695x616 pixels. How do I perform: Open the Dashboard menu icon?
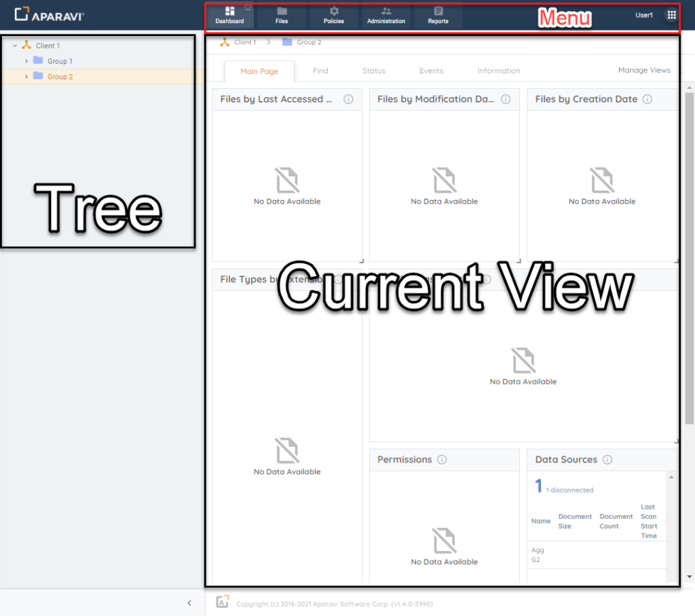pyautogui.click(x=229, y=12)
